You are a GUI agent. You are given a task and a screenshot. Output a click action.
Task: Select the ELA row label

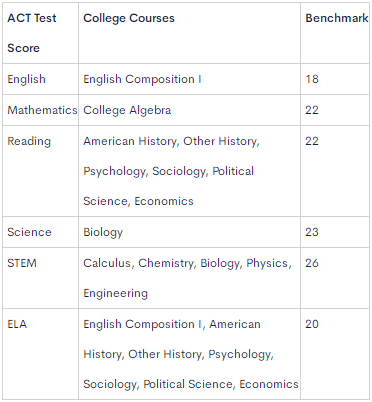(x=17, y=324)
